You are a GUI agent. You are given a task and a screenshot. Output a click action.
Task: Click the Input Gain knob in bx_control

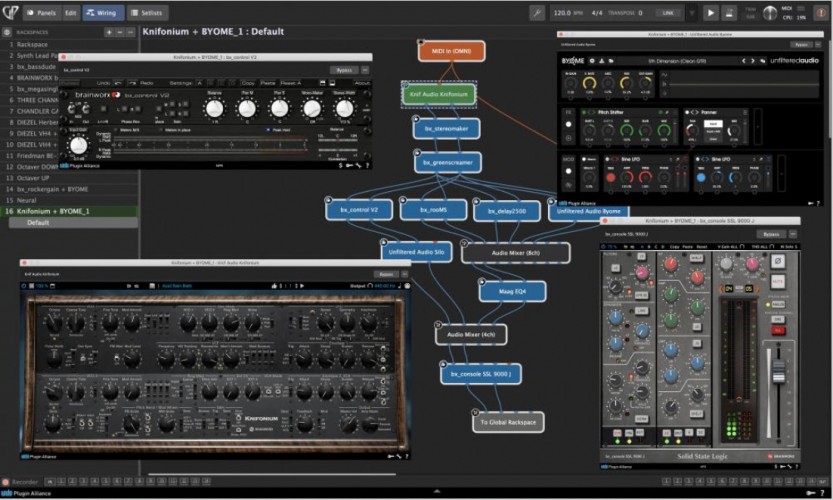[79, 145]
